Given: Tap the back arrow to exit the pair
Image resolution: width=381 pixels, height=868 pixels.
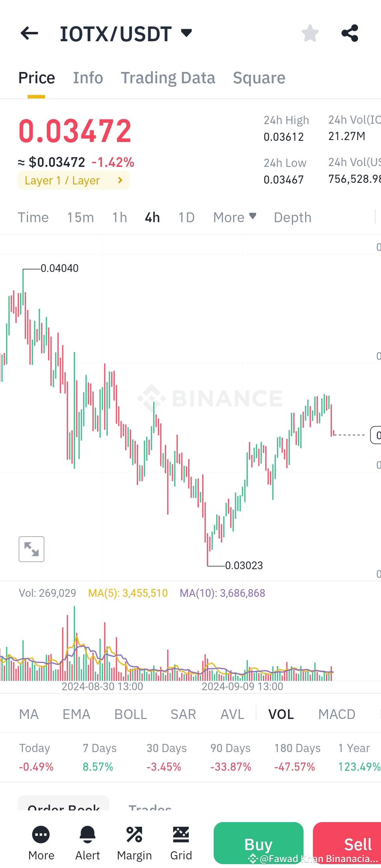Looking at the screenshot, I should coord(29,33).
